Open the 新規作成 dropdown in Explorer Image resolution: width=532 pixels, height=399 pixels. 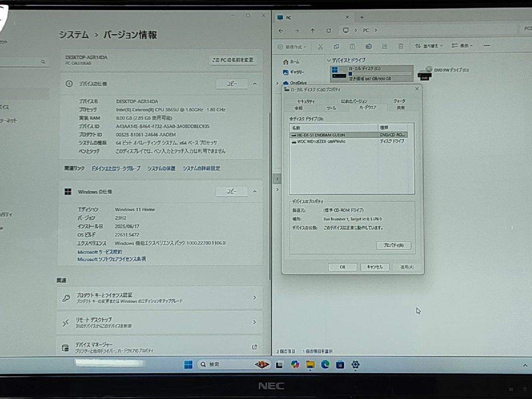(x=292, y=47)
